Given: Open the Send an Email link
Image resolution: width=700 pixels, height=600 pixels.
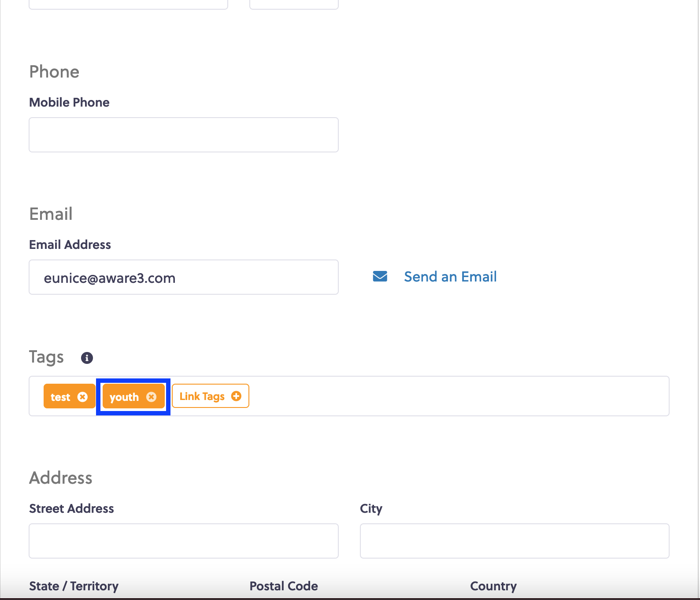Looking at the screenshot, I should 450,277.
